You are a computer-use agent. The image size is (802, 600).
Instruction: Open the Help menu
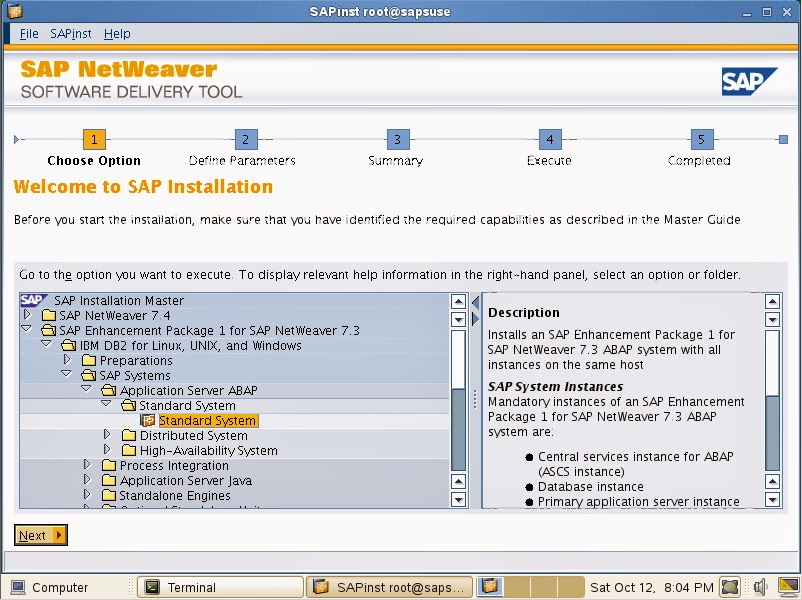[x=117, y=33]
